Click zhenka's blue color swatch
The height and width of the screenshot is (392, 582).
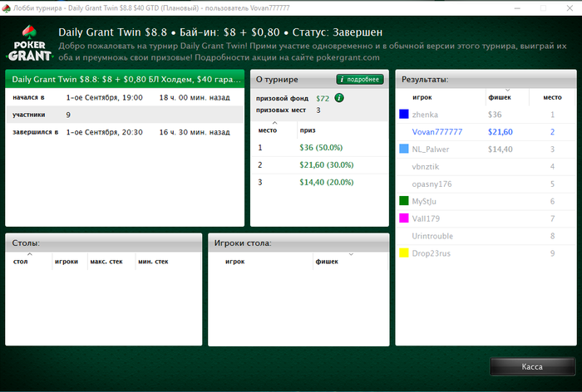tap(403, 115)
